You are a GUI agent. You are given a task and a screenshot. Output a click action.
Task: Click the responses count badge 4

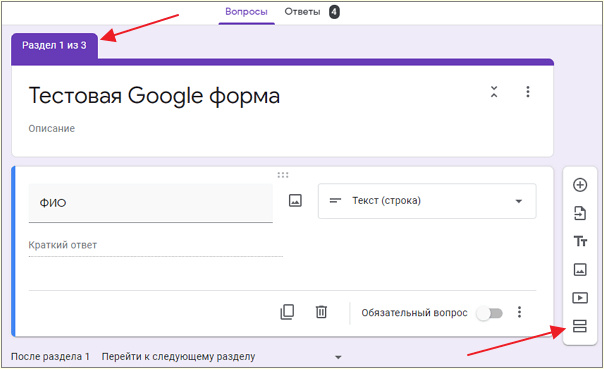pos(334,12)
